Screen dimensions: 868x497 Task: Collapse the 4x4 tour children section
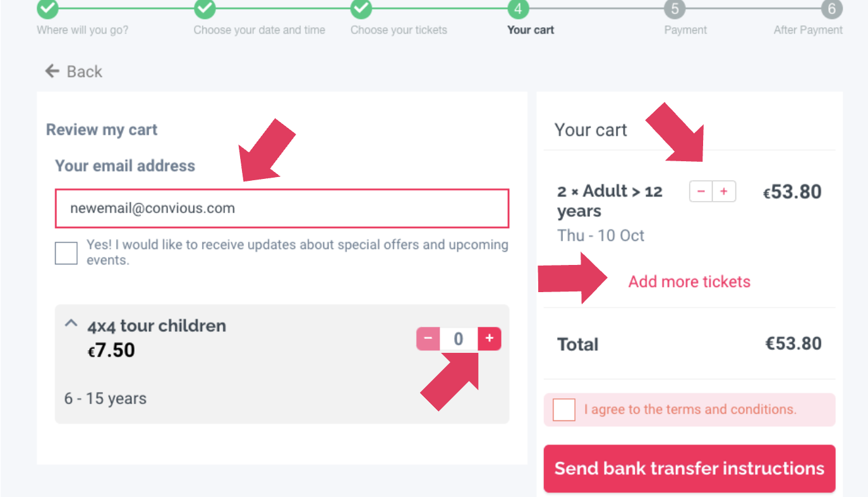point(71,324)
